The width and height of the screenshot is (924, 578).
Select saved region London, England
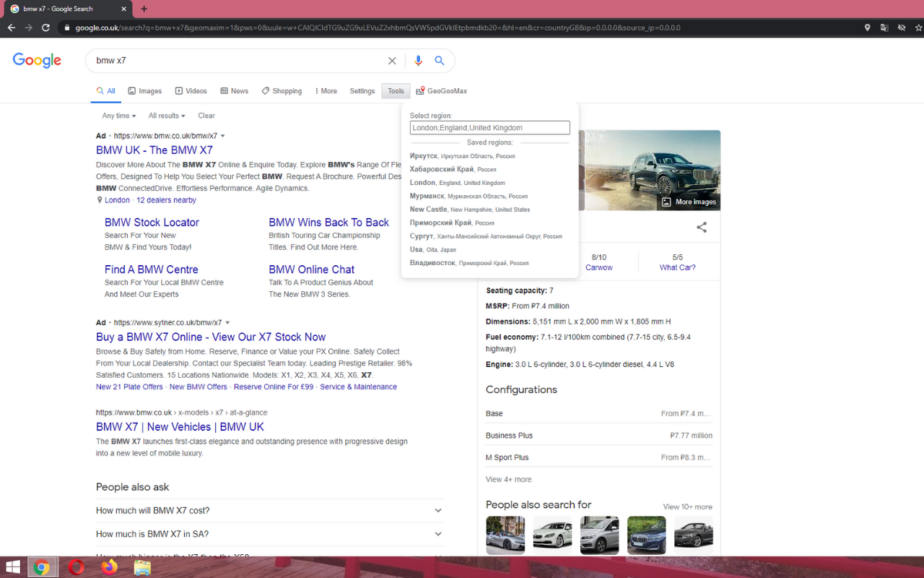tap(457, 183)
